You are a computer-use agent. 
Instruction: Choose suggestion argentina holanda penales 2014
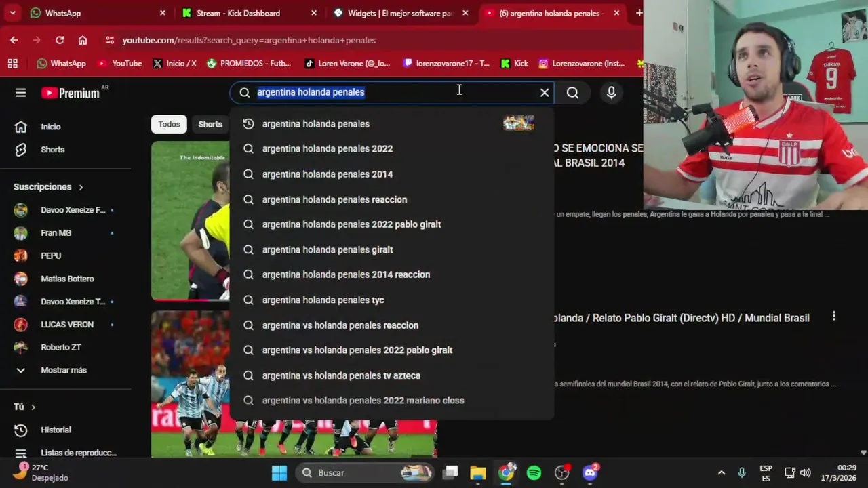(391, 174)
